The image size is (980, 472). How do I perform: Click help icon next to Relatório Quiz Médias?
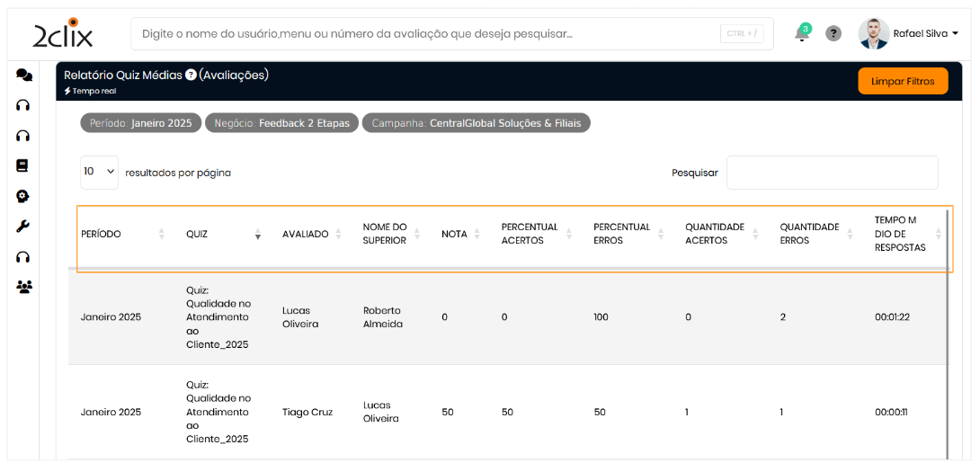pos(191,76)
